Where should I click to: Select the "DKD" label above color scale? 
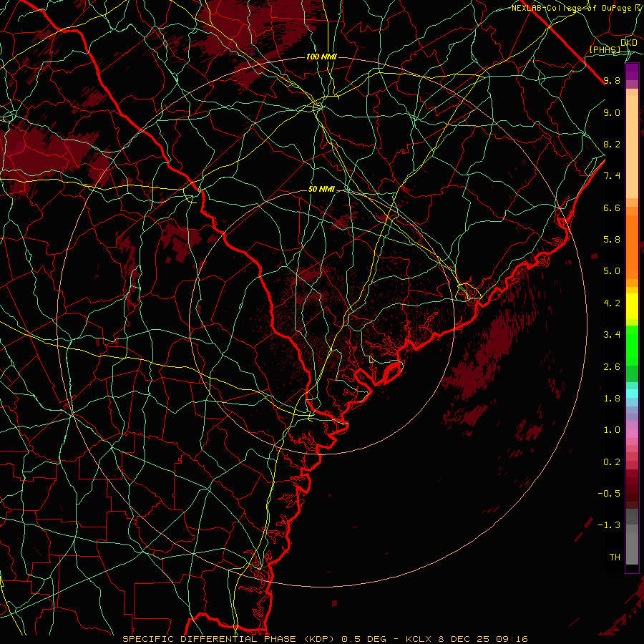click(628, 43)
